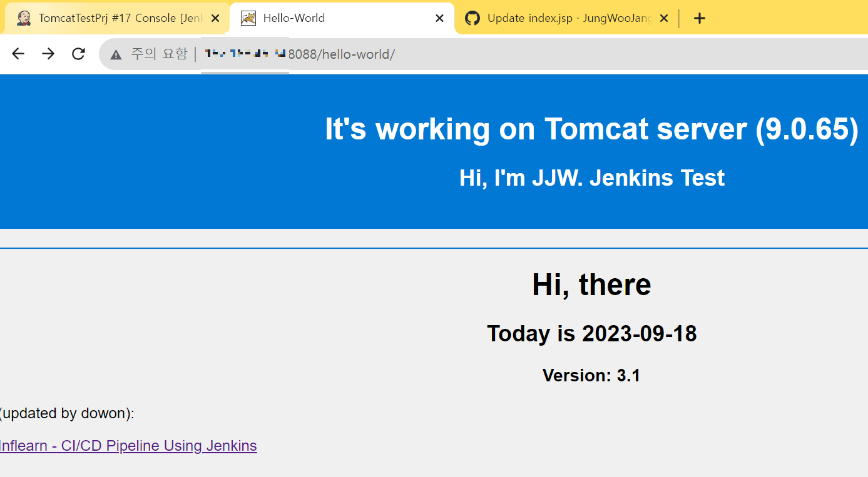Click the '주의 요함' security label
The image size is (868, 477).
(159, 54)
